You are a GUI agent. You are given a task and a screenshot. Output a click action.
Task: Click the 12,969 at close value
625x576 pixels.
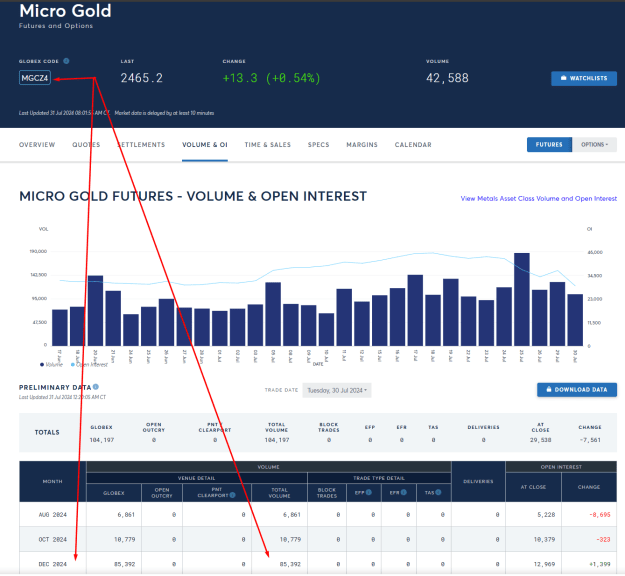point(544,564)
